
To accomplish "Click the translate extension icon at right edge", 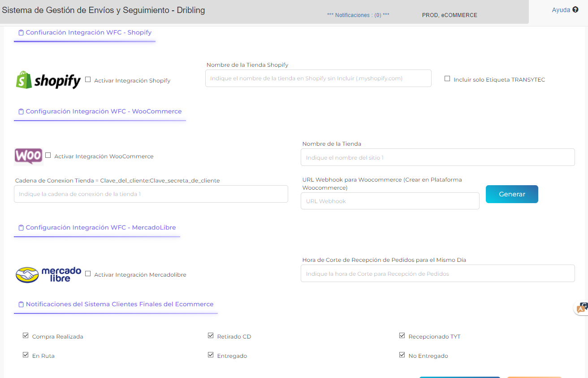I will point(582,308).
